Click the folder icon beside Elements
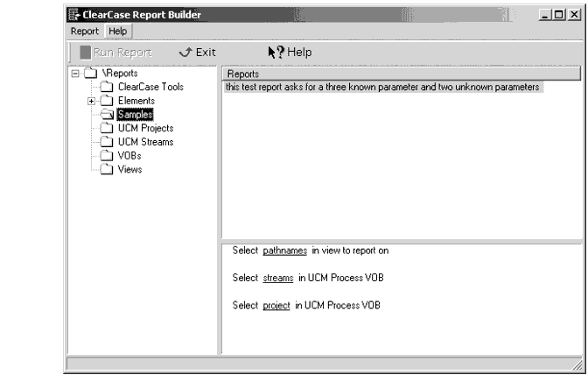 coord(107,101)
